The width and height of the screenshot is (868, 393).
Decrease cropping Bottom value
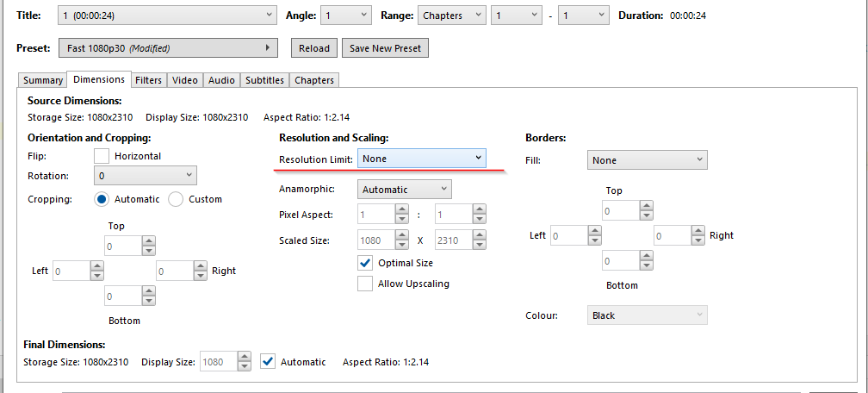pos(148,301)
